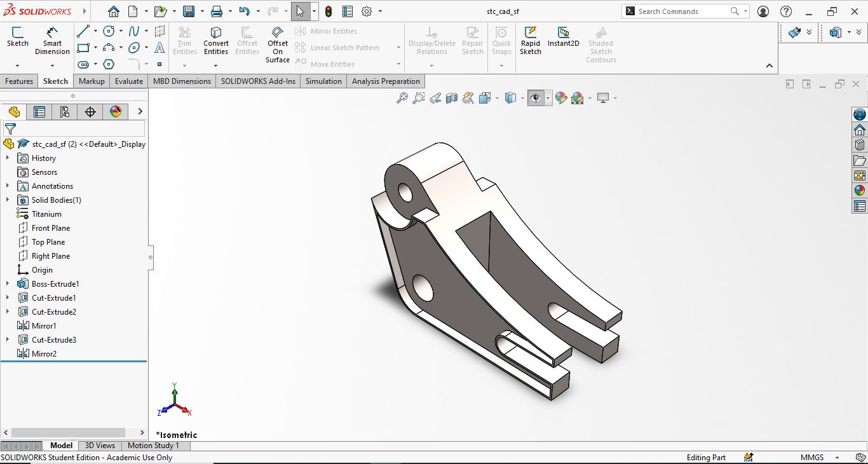Switch to the Simulation tab

(x=323, y=81)
